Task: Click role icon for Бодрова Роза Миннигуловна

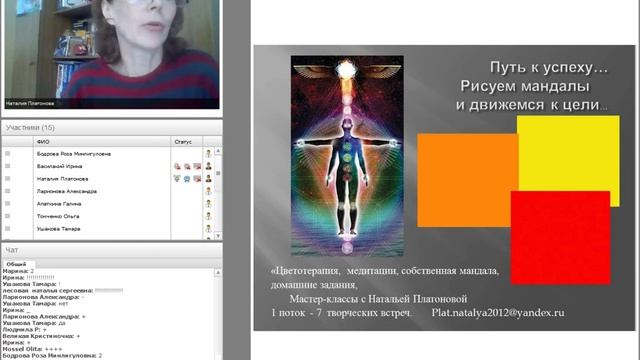Action: point(209,153)
